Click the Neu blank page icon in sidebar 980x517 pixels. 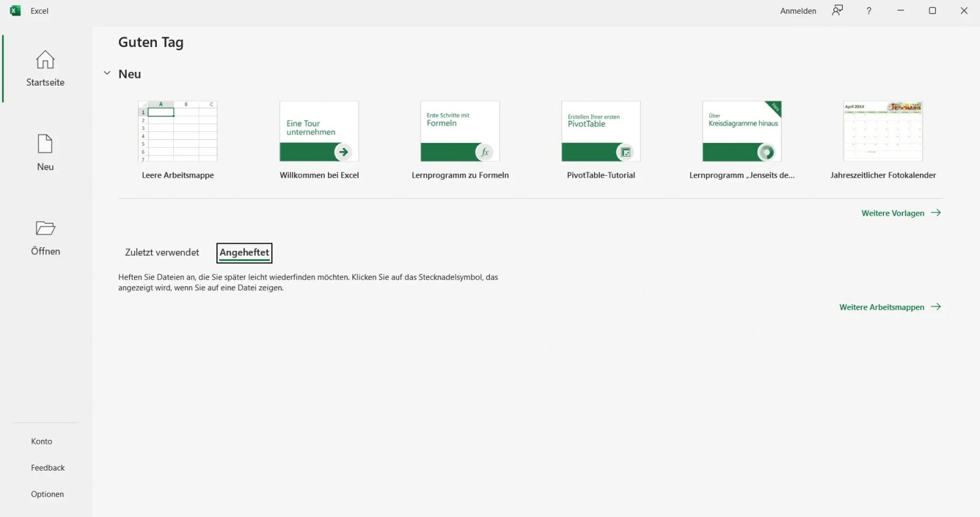(x=45, y=144)
